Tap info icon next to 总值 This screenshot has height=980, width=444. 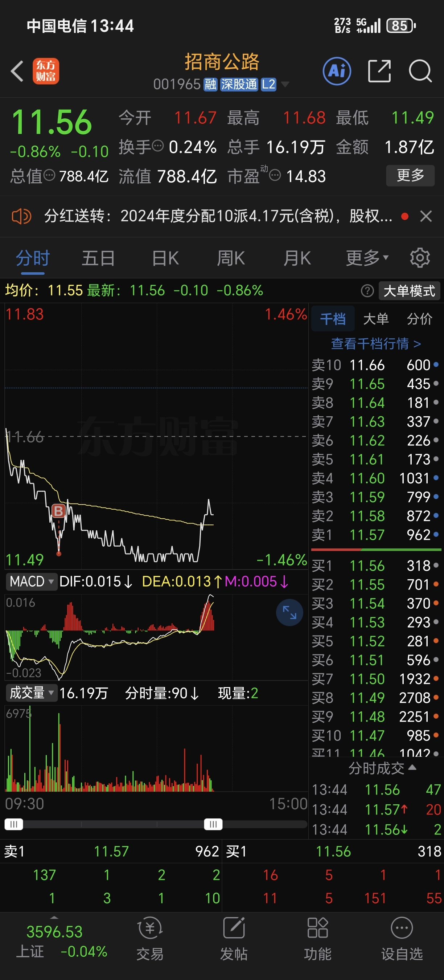pyautogui.click(x=49, y=175)
